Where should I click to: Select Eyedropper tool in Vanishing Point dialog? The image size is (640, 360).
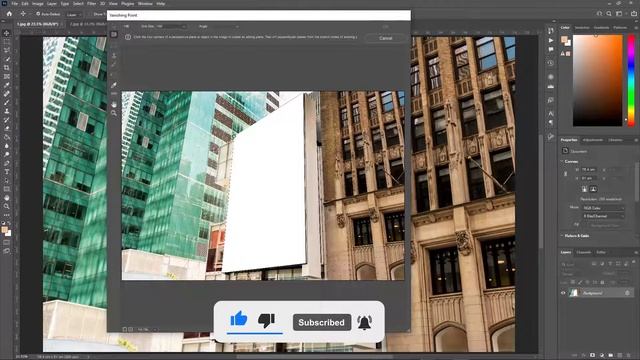coord(114,85)
